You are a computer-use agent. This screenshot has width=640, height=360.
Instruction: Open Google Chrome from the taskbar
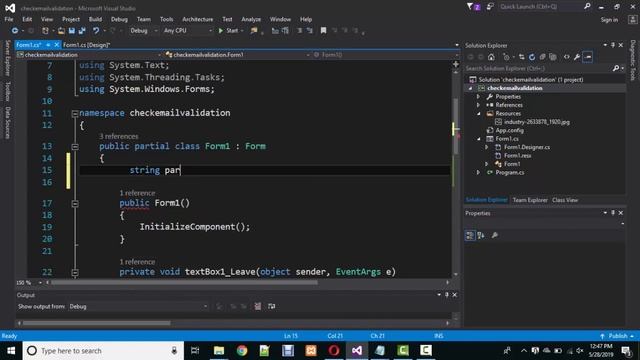(x=242, y=351)
